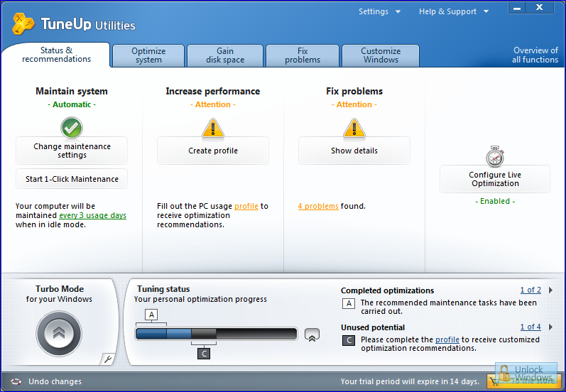This screenshot has width=566, height=392.
Task: Click the warning icon under Fix problems
Action: 354,128
